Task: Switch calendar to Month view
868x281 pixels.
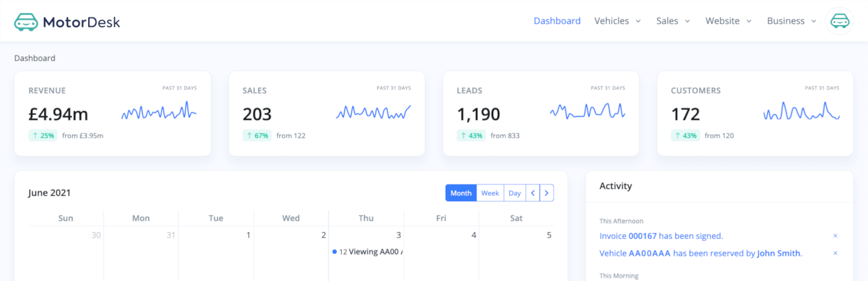Action: point(461,193)
